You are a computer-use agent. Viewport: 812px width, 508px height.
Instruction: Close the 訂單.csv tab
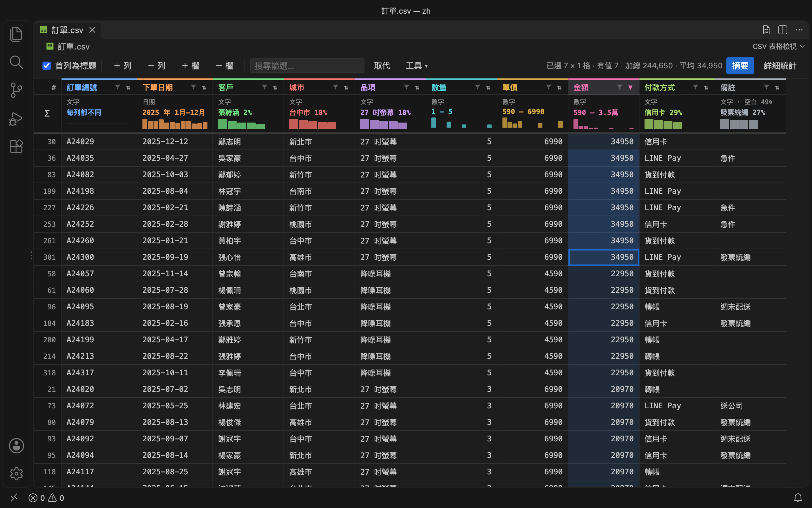[92, 30]
